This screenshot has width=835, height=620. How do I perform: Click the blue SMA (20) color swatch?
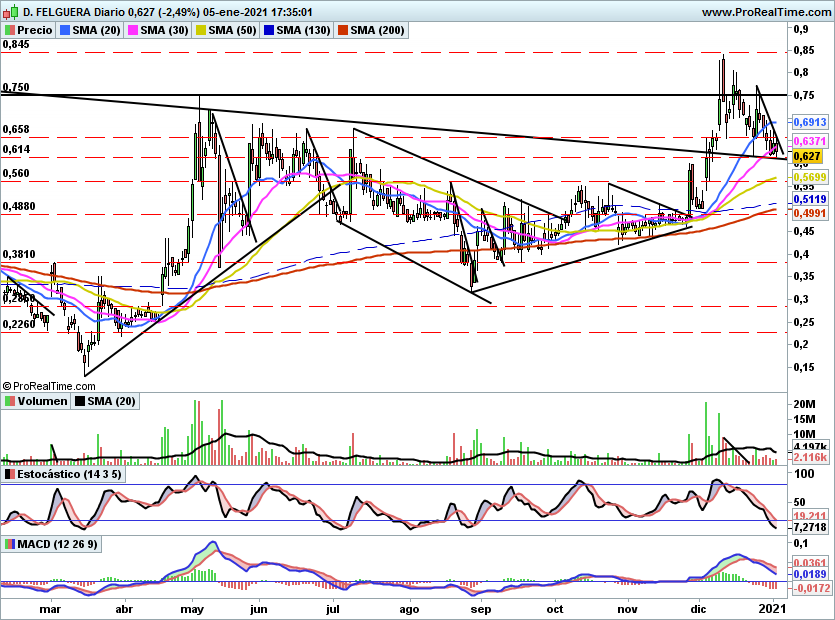pyautogui.click(x=67, y=31)
